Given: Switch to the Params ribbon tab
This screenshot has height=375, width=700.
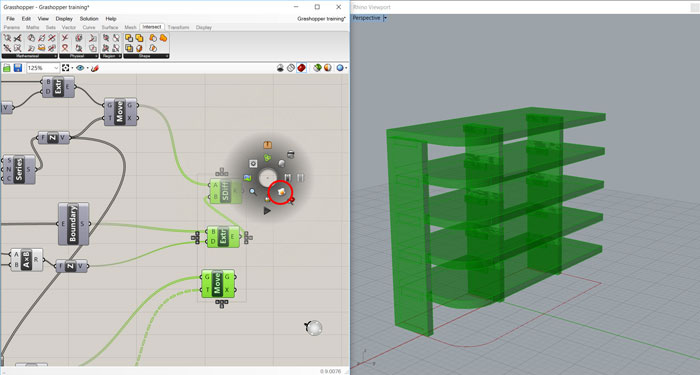Looking at the screenshot, I should [x=12, y=27].
